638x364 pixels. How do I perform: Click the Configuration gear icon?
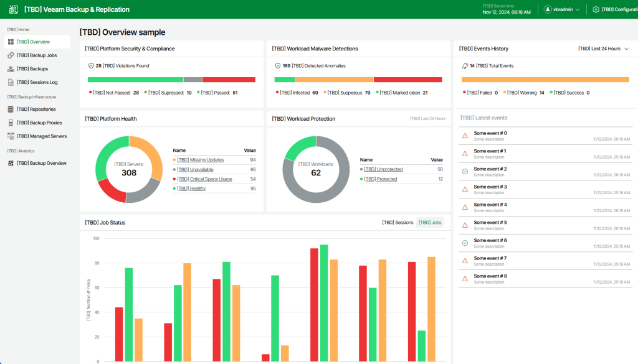(596, 9)
